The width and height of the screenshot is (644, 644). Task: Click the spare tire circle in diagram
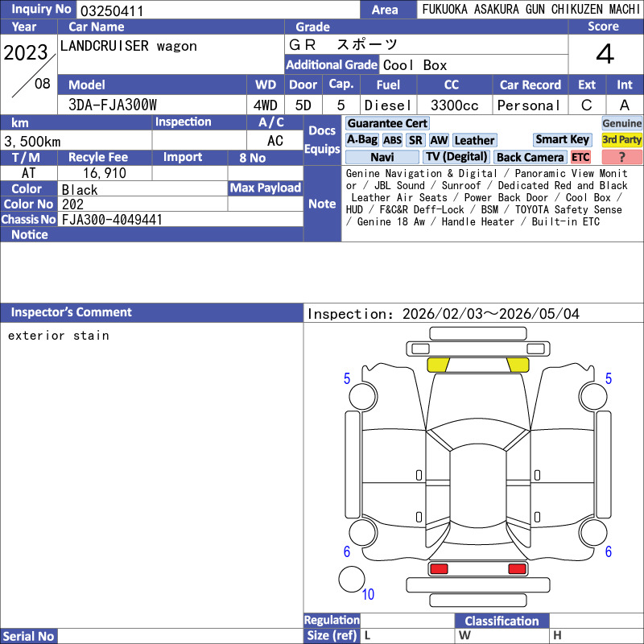352,580
